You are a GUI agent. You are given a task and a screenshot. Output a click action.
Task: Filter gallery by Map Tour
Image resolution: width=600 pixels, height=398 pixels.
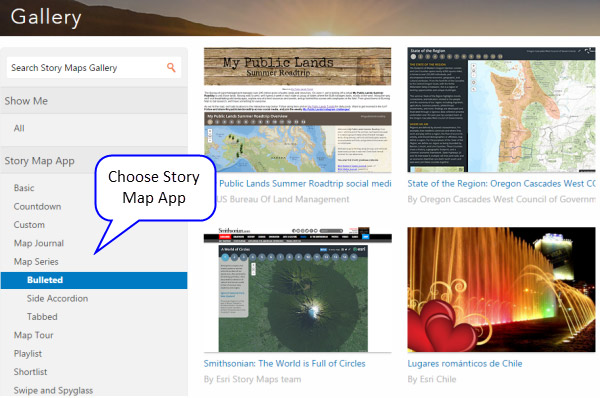(33, 335)
